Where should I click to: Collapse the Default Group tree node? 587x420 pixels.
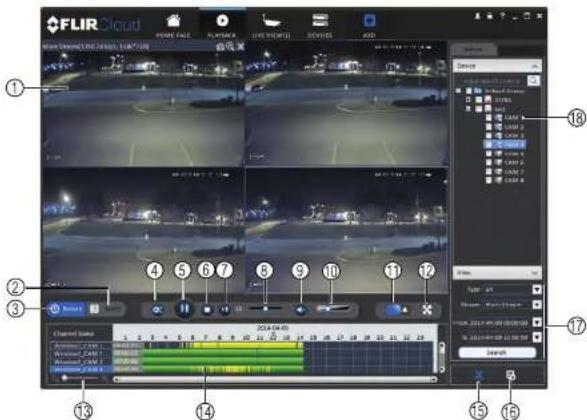(458, 91)
